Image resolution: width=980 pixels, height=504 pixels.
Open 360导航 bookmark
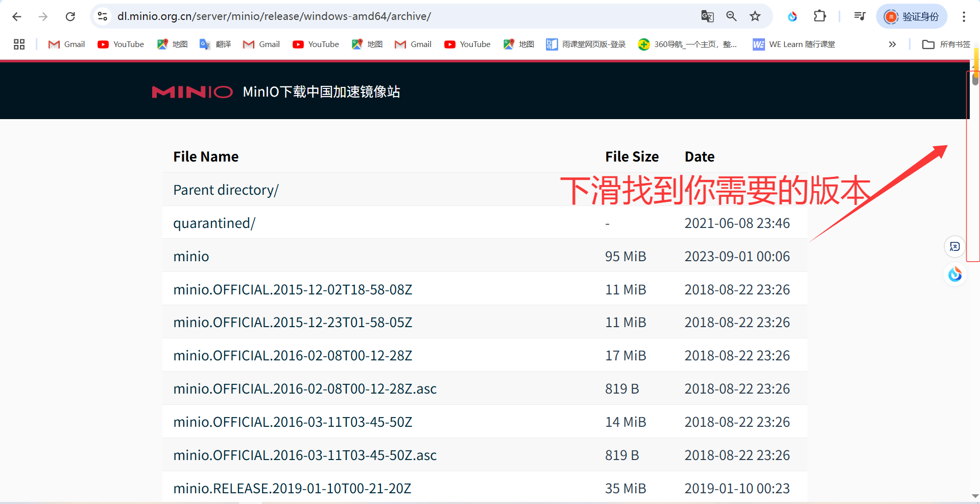(x=687, y=44)
